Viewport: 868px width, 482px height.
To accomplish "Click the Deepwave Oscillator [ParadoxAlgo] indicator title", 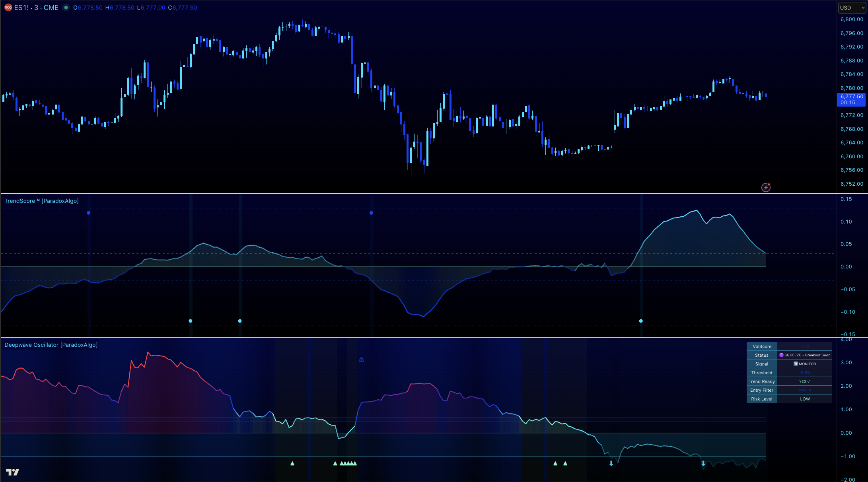I will 51,345.
